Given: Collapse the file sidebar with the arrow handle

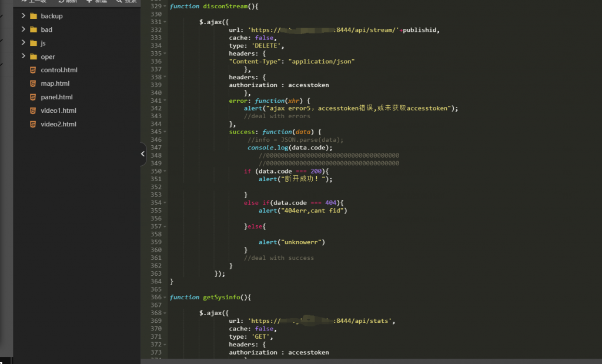Looking at the screenshot, I should pos(143,154).
